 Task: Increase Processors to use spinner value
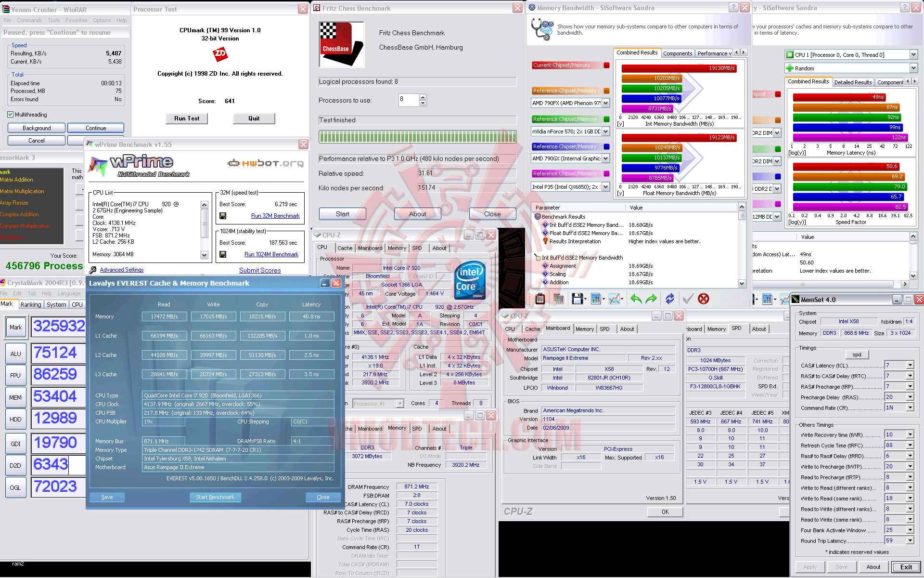(423, 98)
